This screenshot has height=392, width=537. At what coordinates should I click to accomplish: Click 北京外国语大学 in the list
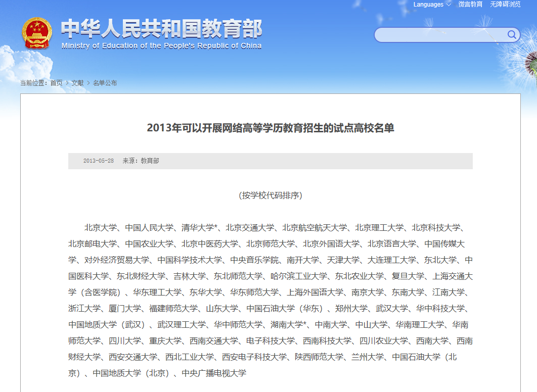(x=331, y=244)
